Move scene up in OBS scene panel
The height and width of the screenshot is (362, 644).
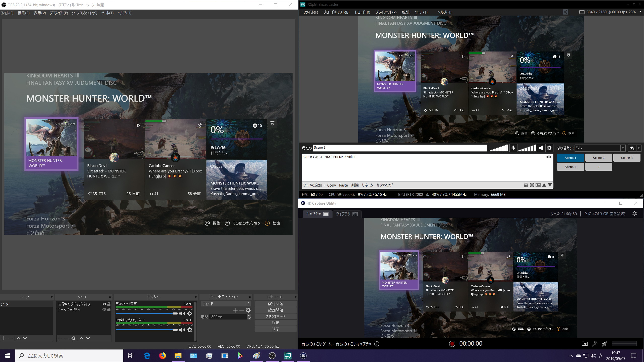(x=18, y=338)
